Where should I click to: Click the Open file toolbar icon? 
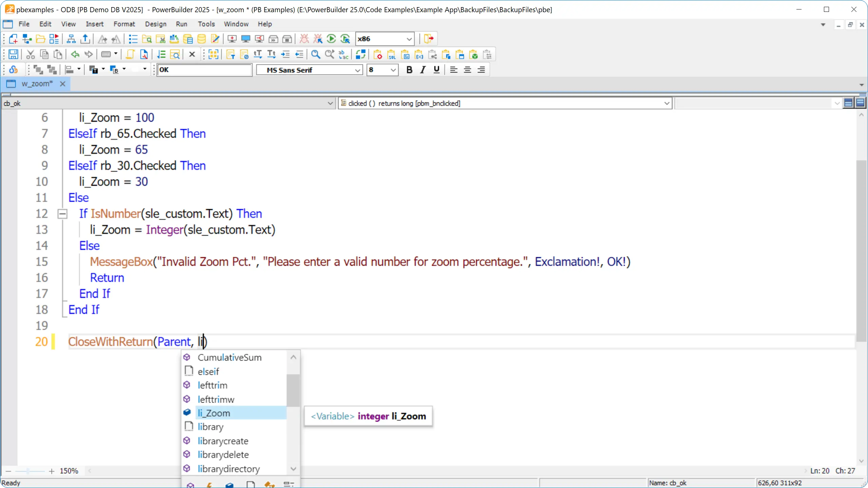pyautogui.click(x=41, y=39)
